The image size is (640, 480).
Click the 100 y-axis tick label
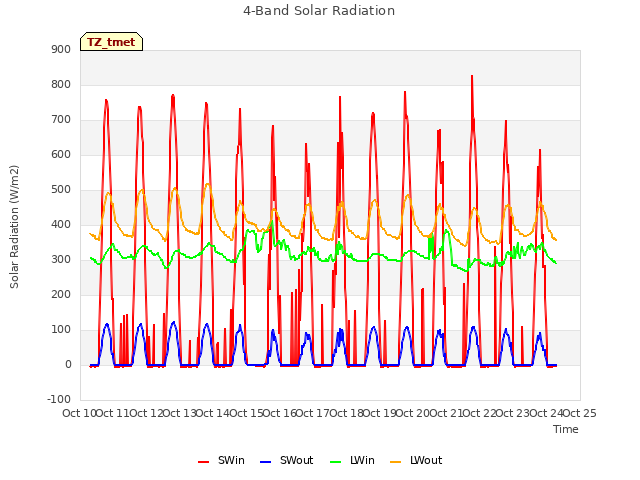point(61,329)
